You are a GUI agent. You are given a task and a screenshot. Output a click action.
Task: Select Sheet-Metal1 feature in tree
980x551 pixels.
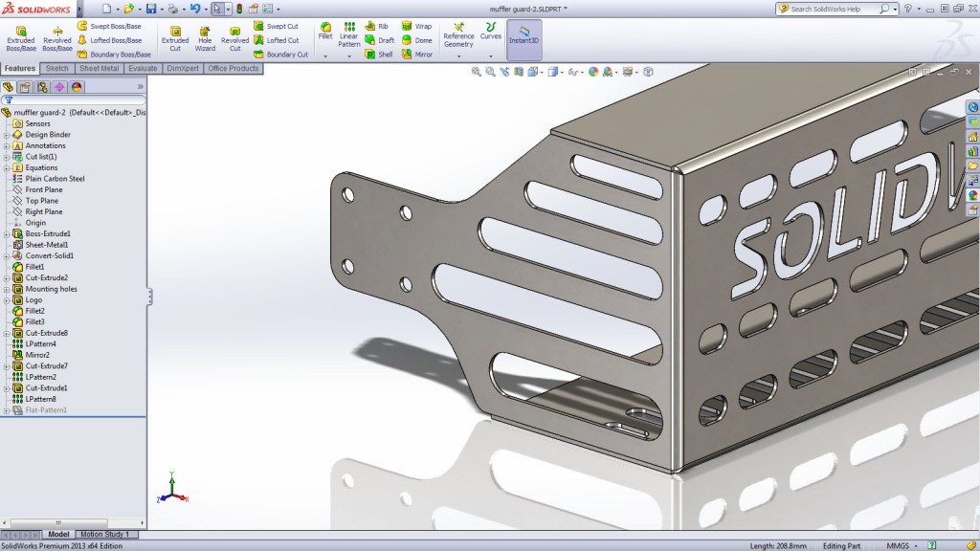[40, 245]
